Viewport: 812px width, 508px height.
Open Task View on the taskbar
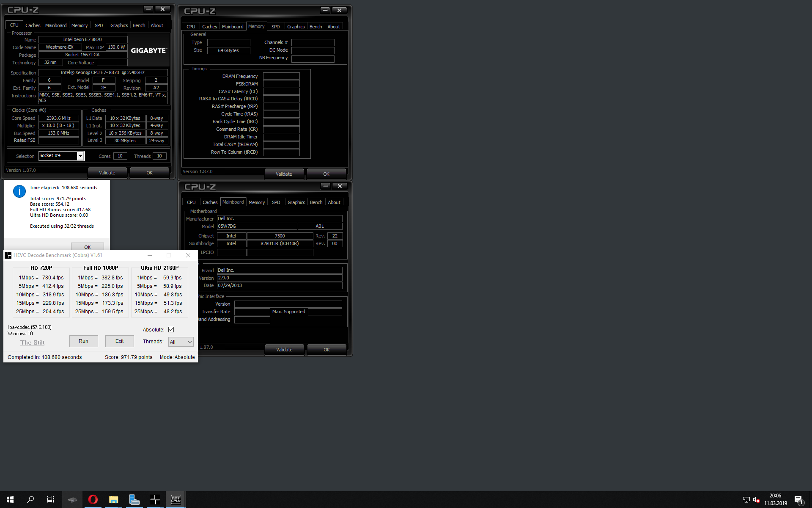51,500
